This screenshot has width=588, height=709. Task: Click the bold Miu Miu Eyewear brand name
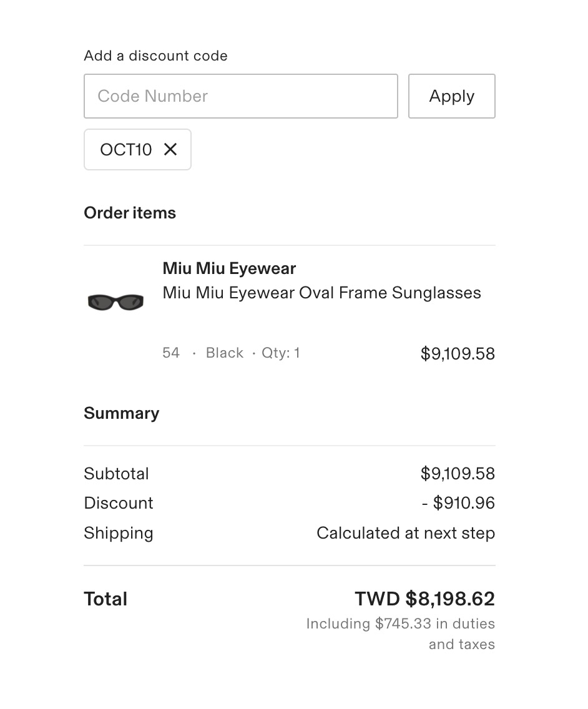[229, 268]
